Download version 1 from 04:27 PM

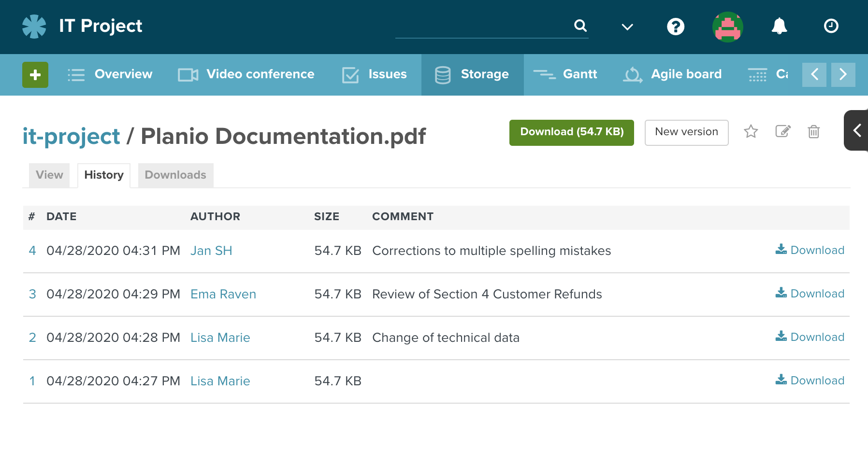(810, 380)
